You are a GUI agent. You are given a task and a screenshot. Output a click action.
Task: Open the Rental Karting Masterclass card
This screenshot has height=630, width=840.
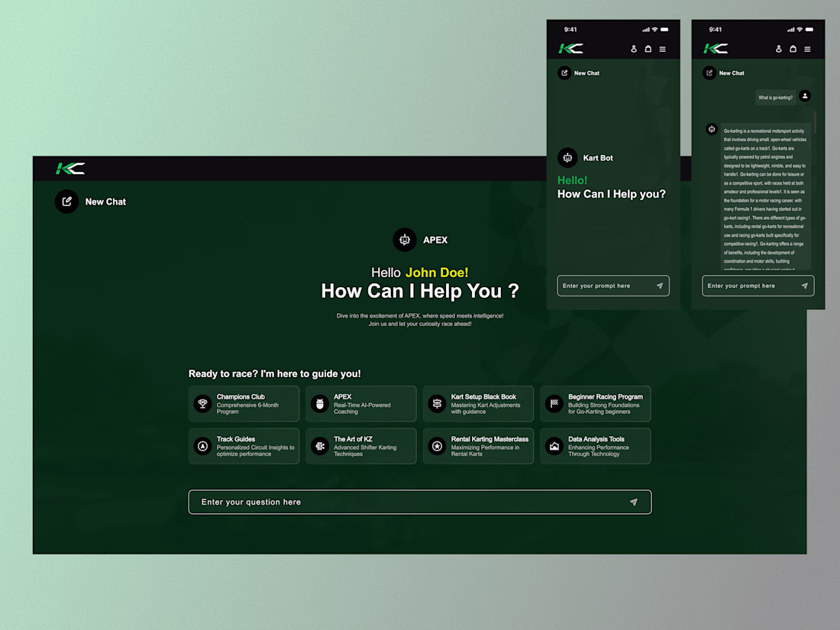tap(478, 446)
